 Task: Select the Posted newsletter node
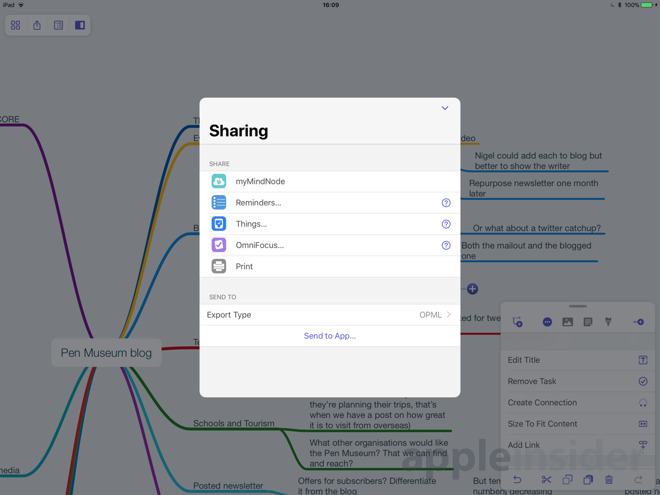[x=228, y=485]
